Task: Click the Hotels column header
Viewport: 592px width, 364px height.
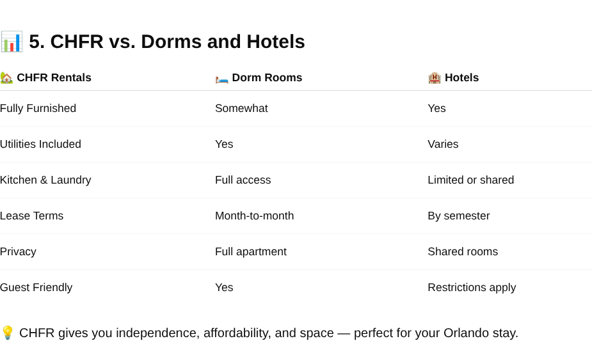Action: point(461,77)
